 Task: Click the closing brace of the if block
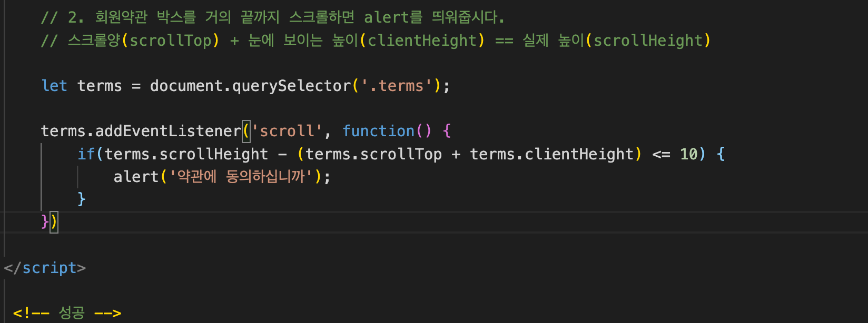click(x=81, y=199)
